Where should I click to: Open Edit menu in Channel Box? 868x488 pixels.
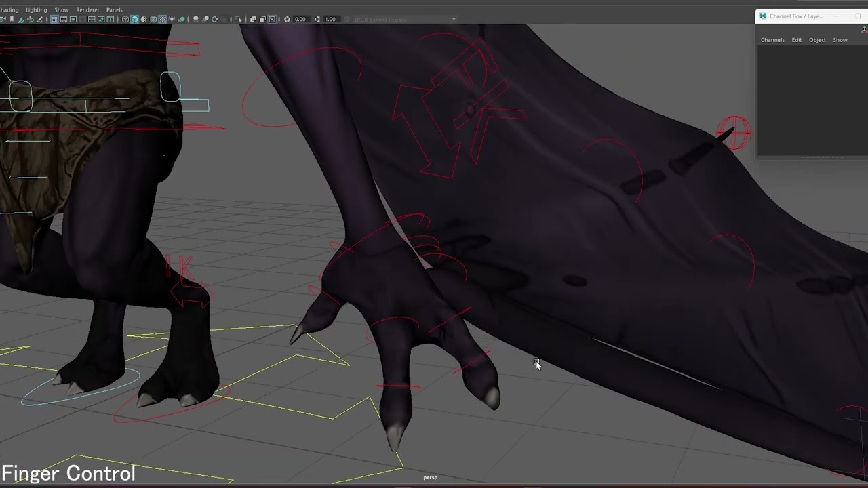pyautogui.click(x=797, y=40)
